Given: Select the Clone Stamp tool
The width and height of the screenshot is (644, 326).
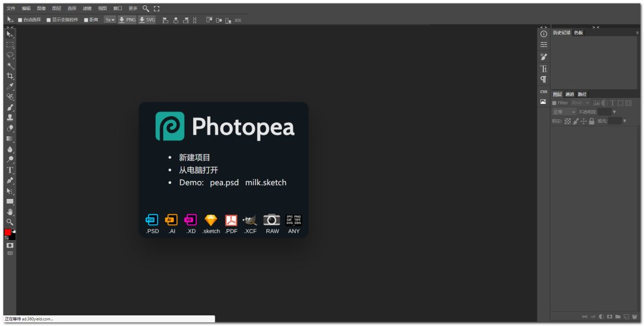Looking at the screenshot, I should coord(10,118).
